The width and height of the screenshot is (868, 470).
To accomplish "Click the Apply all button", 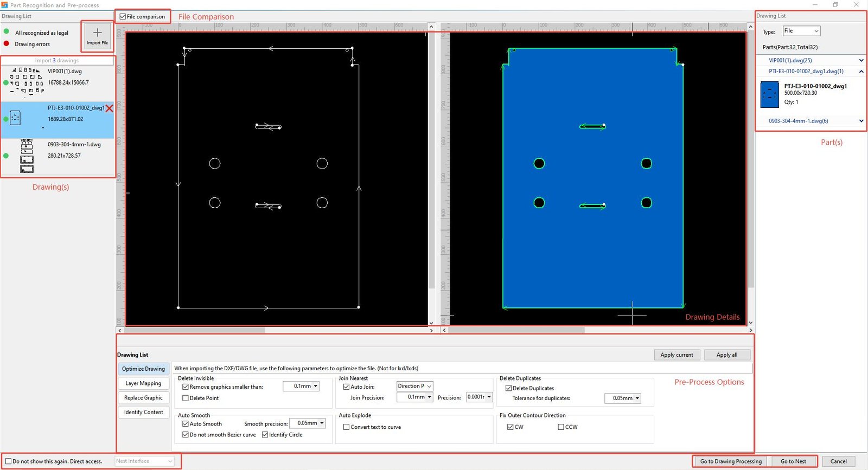I will point(727,355).
